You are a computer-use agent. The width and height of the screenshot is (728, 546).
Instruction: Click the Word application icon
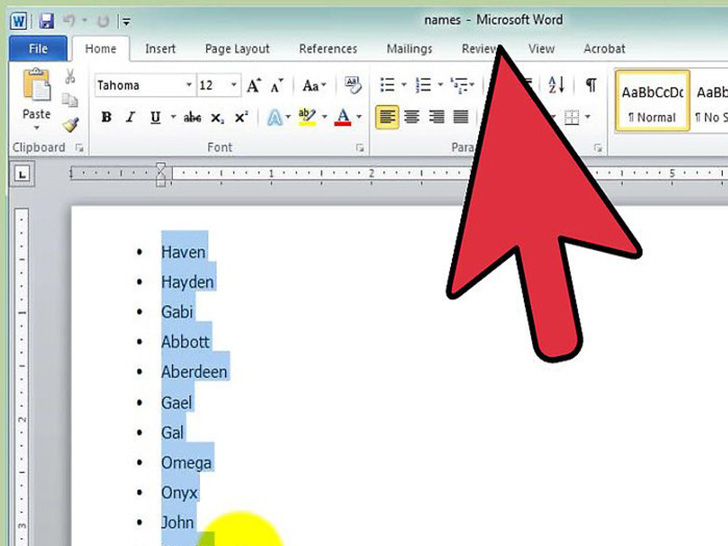(x=19, y=21)
